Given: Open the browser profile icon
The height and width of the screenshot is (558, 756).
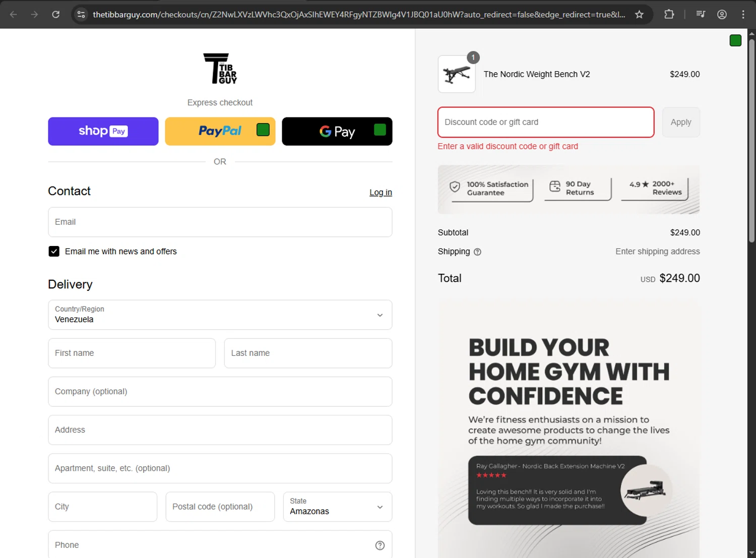Looking at the screenshot, I should (x=722, y=14).
